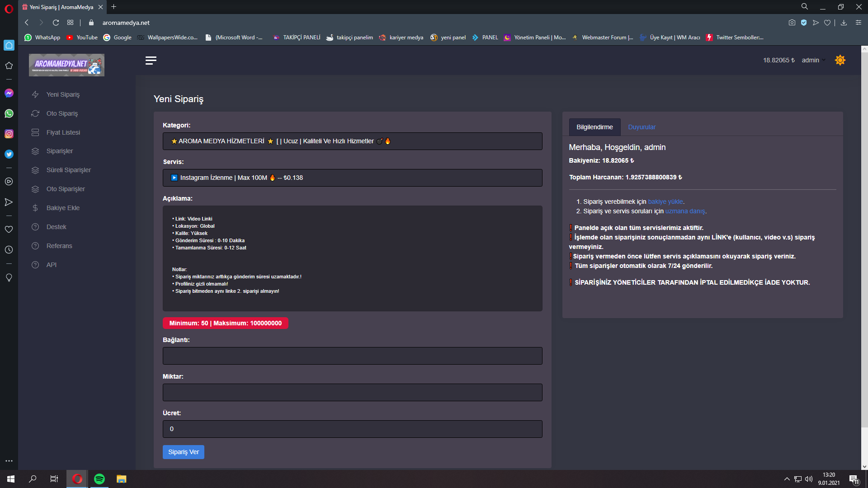Viewport: 868px width, 488px height.
Task: Open Windows Start menu
Action: coord(11,479)
